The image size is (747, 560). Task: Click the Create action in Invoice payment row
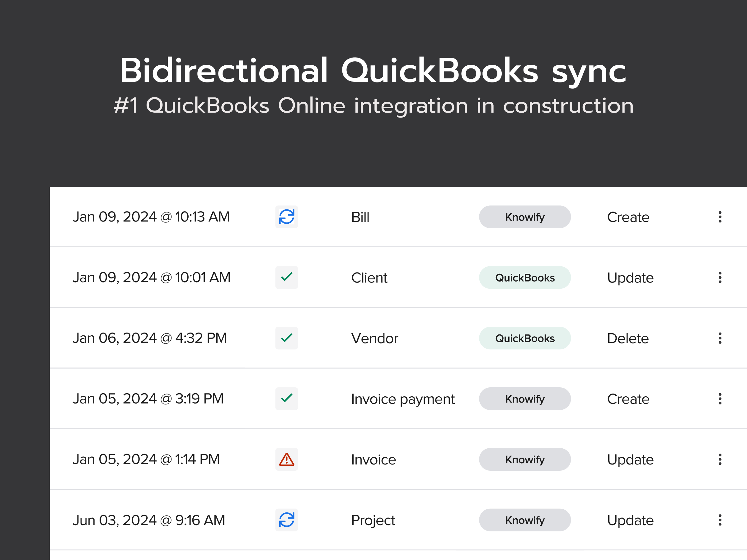(x=628, y=399)
